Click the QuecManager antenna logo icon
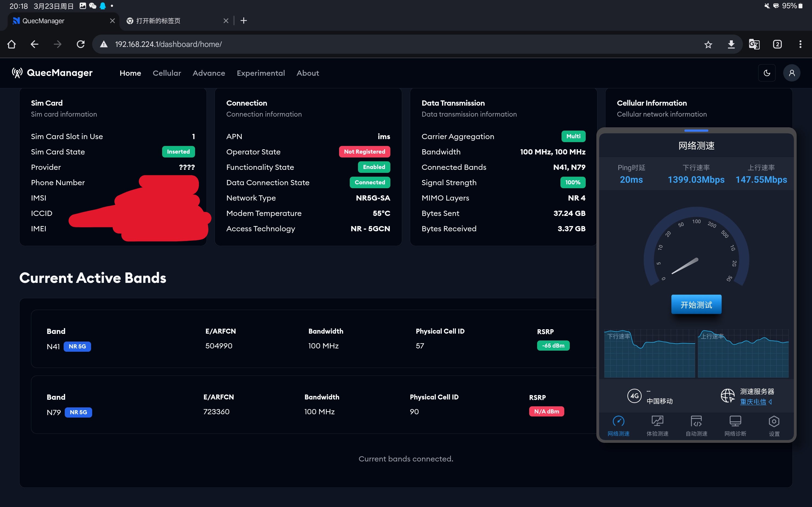Viewport: 812px width, 507px height. (x=17, y=73)
